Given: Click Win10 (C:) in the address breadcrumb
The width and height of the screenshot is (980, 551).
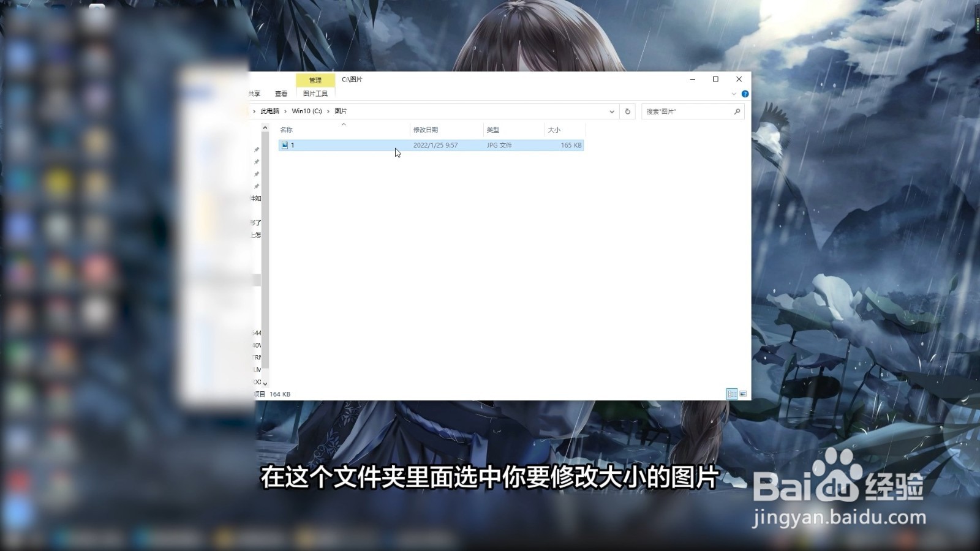Looking at the screenshot, I should pyautogui.click(x=307, y=111).
